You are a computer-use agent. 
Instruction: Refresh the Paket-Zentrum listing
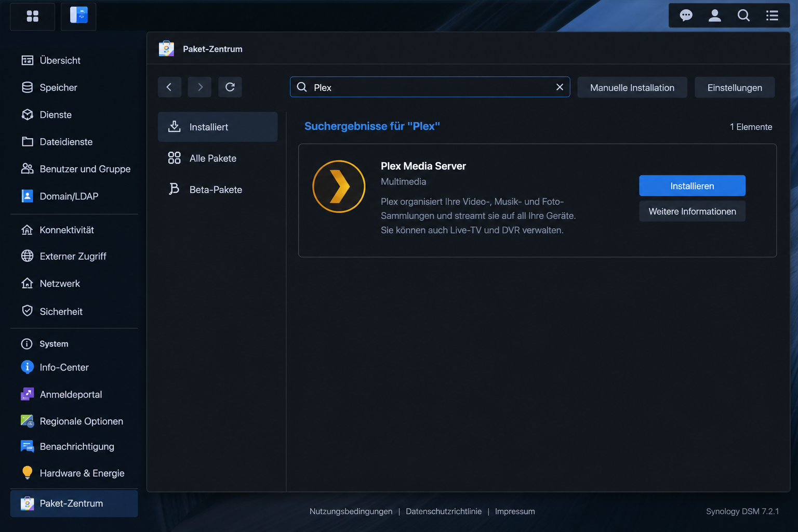pyautogui.click(x=230, y=87)
